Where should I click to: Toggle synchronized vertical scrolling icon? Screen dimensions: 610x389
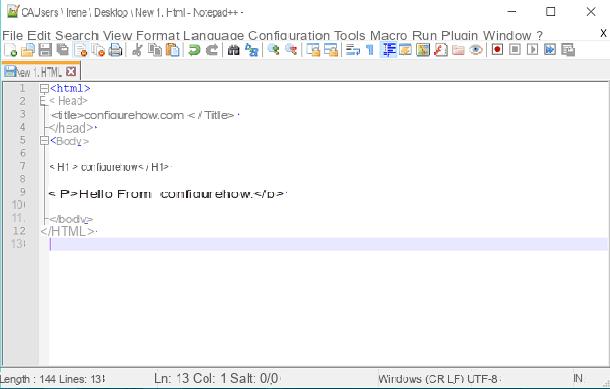[x=313, y=50]
